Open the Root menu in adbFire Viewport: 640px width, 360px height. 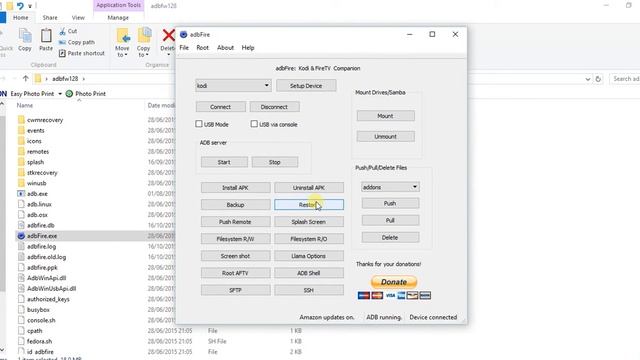[x=202, y=48]
